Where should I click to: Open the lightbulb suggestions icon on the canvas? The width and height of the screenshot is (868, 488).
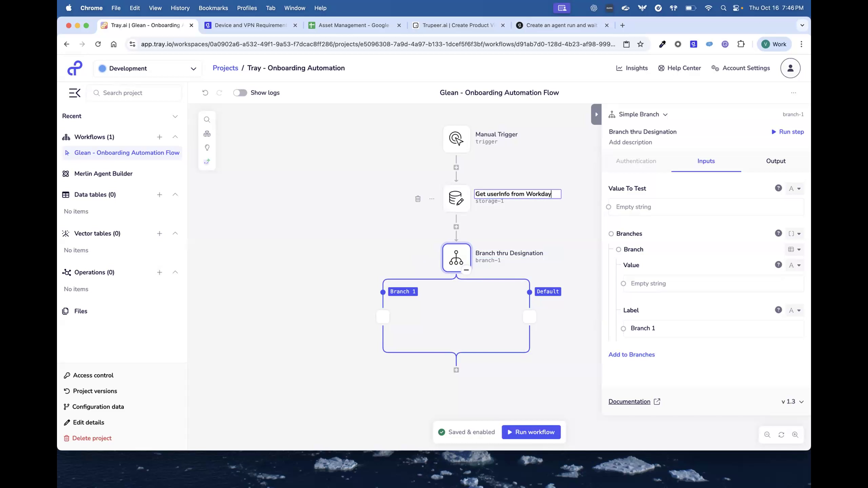(x=207, y=147)
